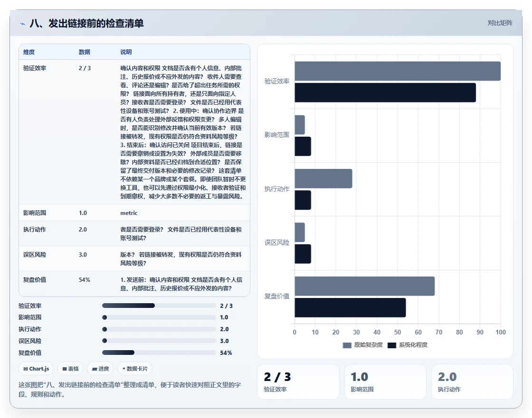The width and height of the screenshot is (532, 418).
Task: Open the 1.0 影响范围 data card
Action: (385, 382)
